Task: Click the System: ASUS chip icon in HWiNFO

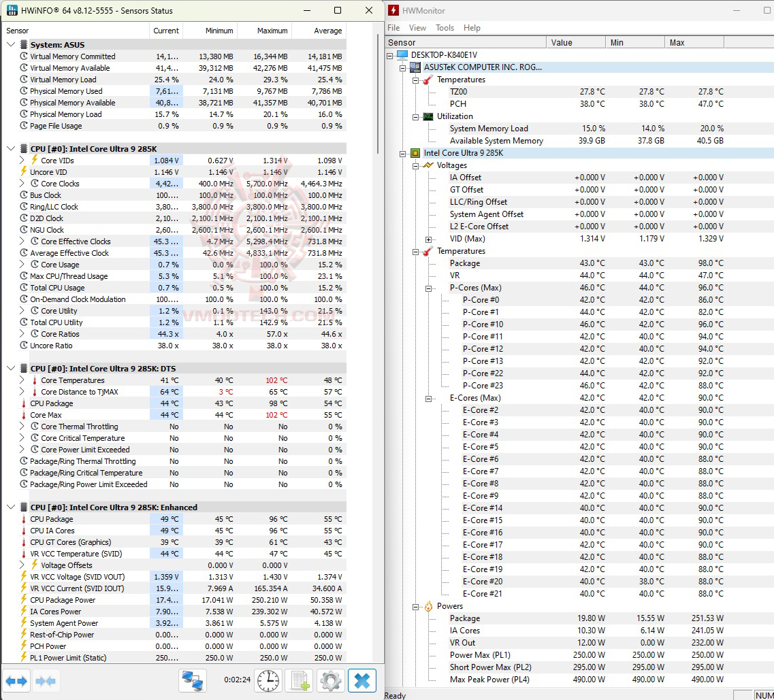Action: tap(23, 45)
